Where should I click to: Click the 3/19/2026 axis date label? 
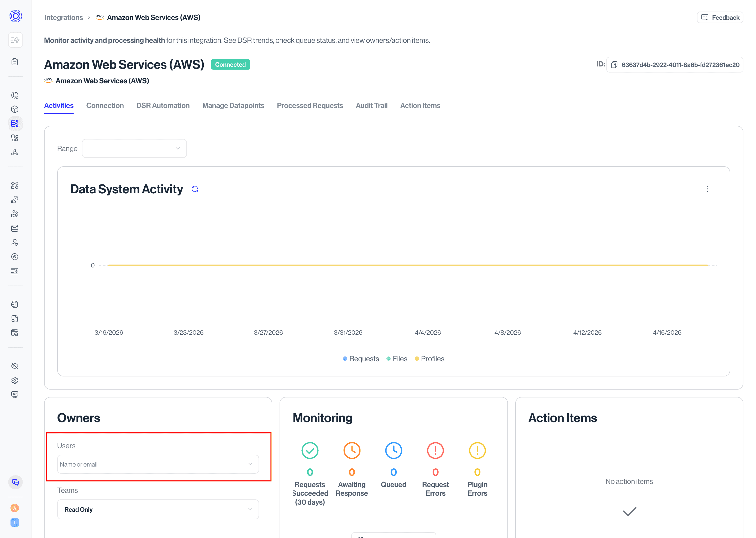[109, 332]
